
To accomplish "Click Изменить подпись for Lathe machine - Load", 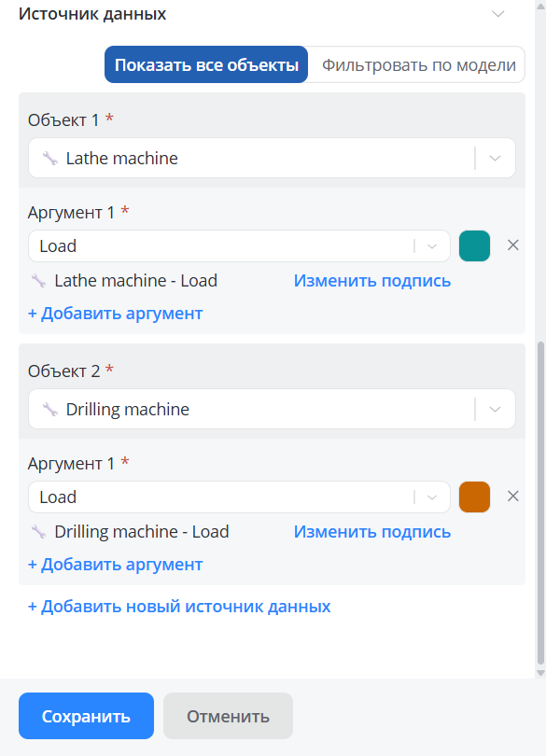I will coord(372,281).
